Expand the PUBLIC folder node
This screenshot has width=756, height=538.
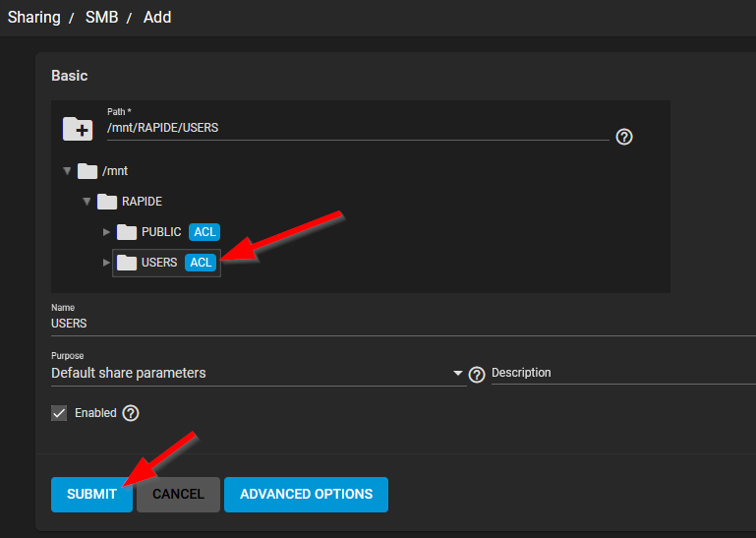[x=106, y=232]
